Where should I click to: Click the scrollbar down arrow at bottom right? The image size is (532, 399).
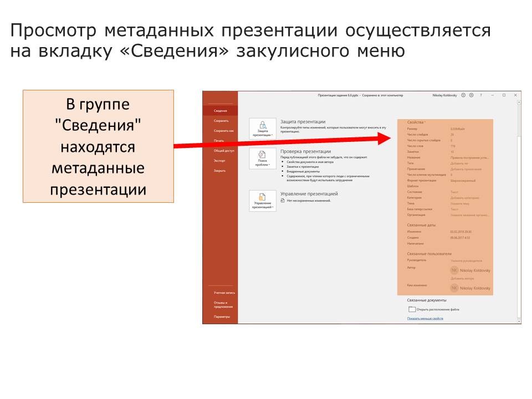[x=518, y=321]
